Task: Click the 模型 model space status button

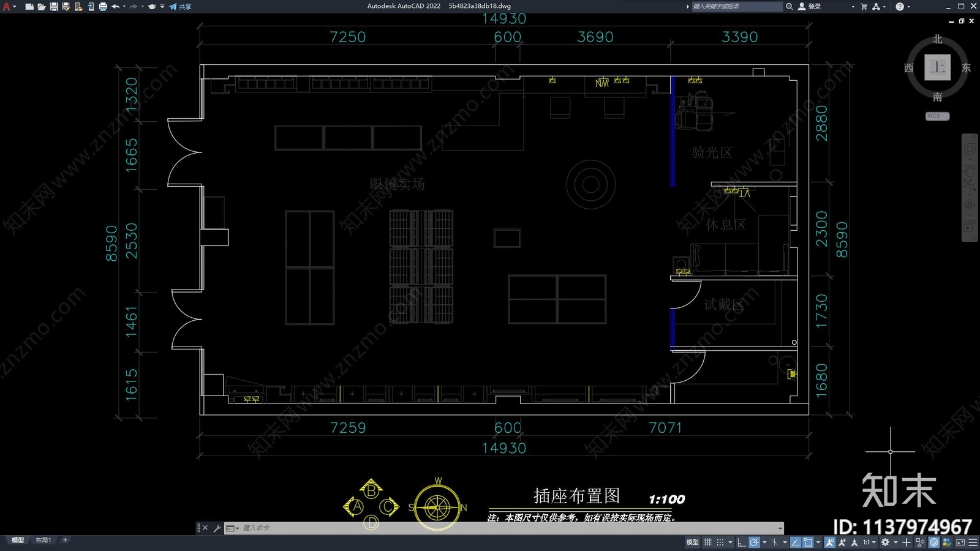Action: point(692,542)
